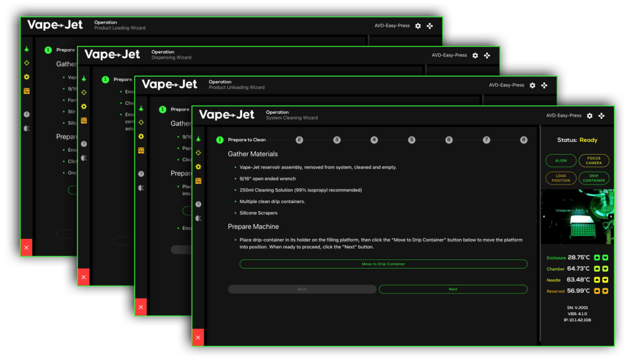Open help question mark in System Cleaning Wizard sidebar

[x=198, y=204]
